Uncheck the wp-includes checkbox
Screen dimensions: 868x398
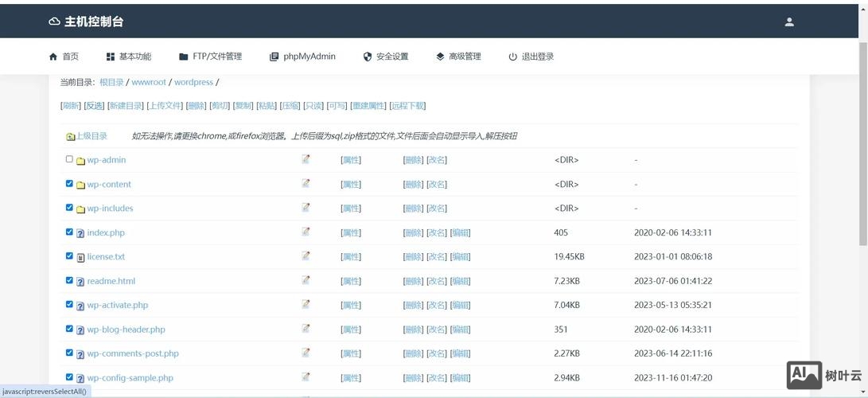pyautogui.click(x=69, y=208)
